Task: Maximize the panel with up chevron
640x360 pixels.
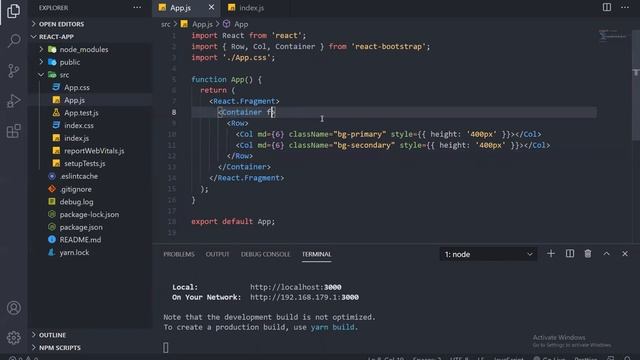Action: click(607, 254)
